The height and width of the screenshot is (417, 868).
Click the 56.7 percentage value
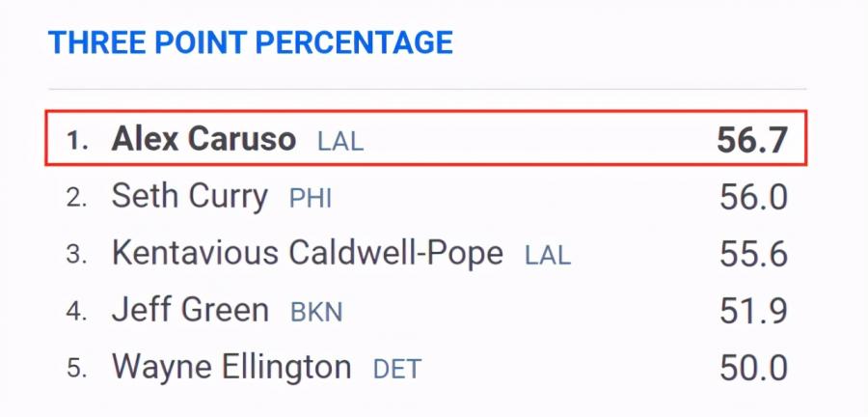coord(751,140)
